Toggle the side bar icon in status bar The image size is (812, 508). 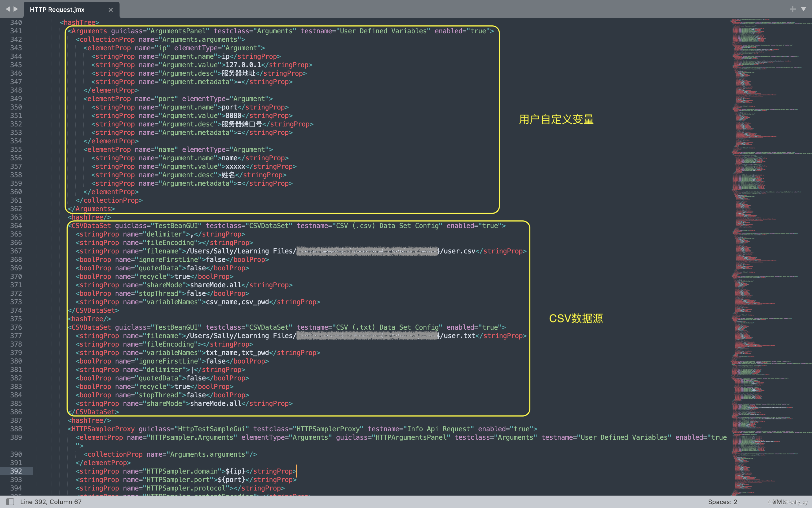point(10,502)
